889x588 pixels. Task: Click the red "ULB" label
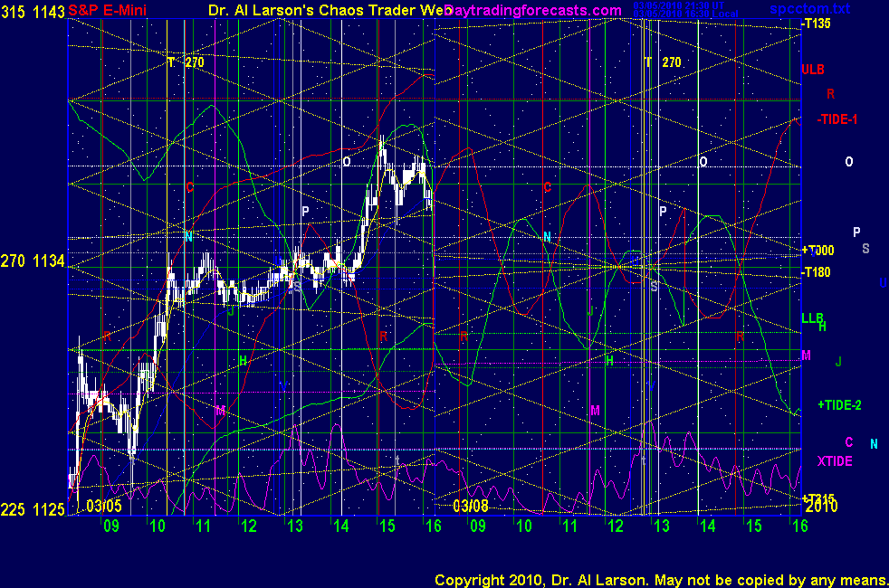tap(812, 70)
